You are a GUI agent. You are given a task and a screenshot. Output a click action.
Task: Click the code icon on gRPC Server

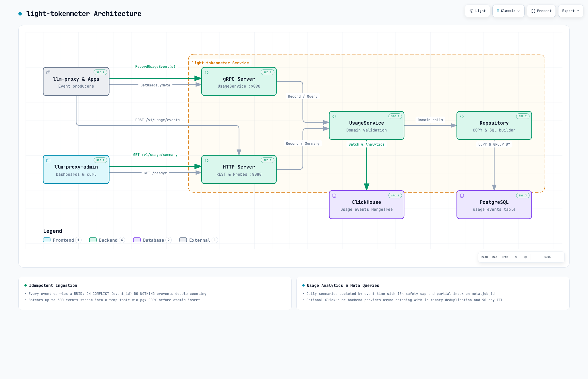[207, 72]
